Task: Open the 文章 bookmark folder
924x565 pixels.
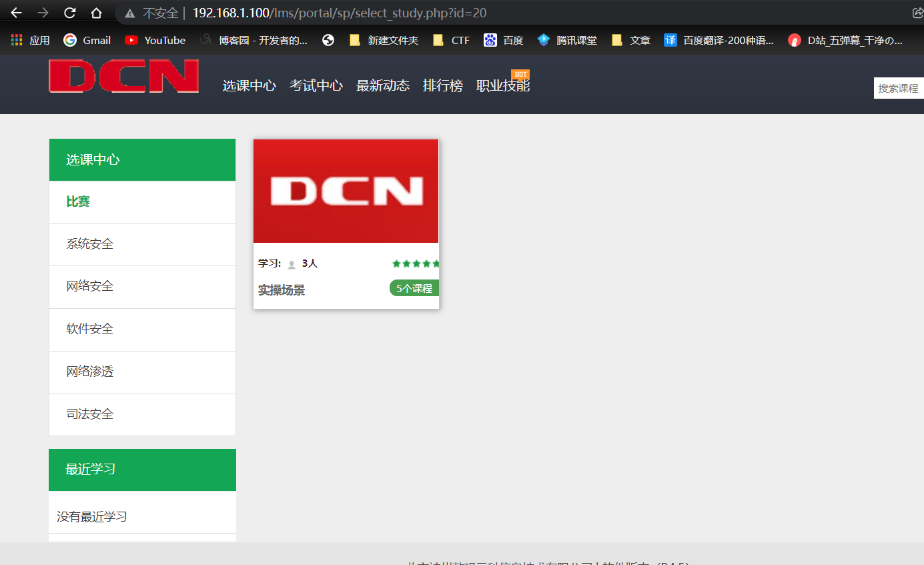Action: (x=630, y=40)
